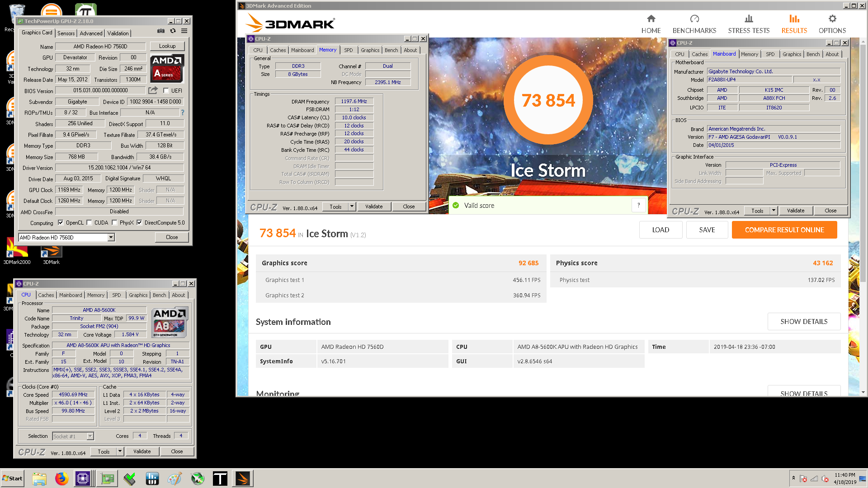
Task: Click the taskbar clock 11:40 PM
Action: (x=844, y=475)
